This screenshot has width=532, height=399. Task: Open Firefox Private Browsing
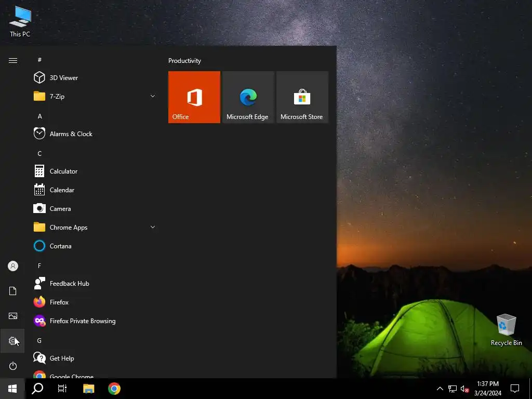pos(95,321)
